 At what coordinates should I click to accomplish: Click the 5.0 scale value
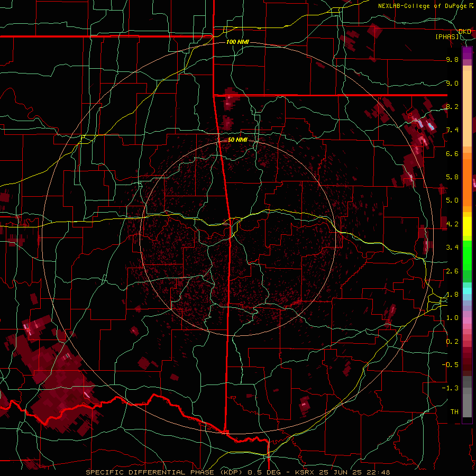(x=452, y=200)
